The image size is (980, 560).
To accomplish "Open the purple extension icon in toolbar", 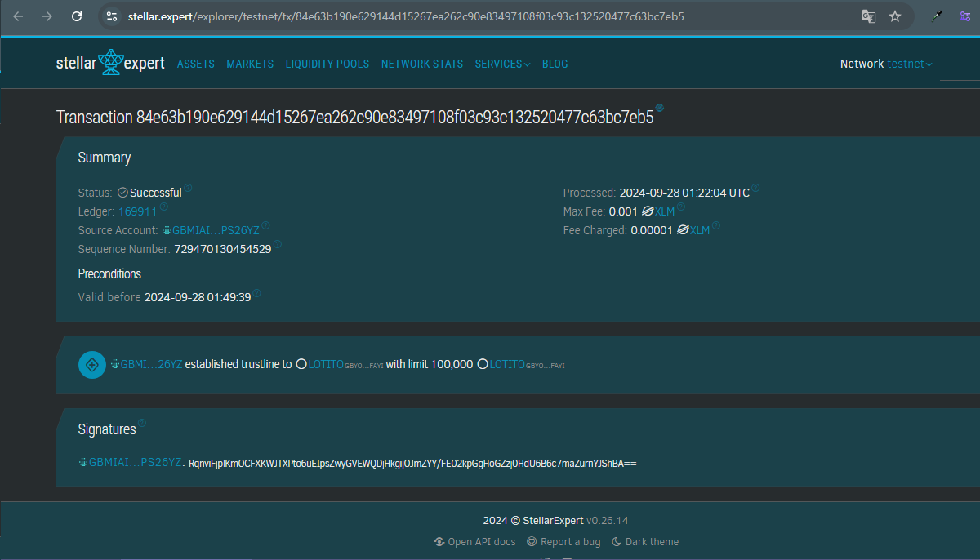I will coord(965,16).
